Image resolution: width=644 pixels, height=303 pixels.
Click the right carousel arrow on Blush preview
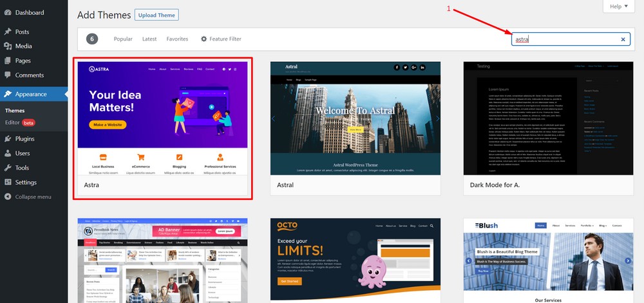(627, 260)
